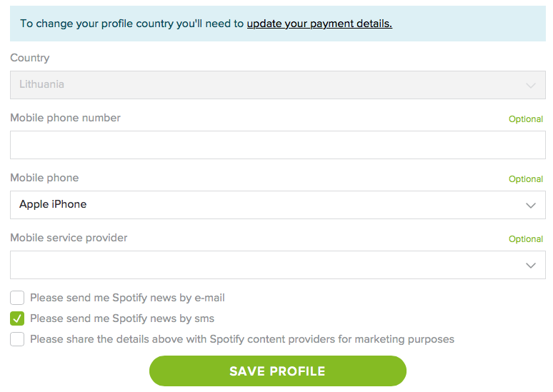553x392 pixels.
Task: Follow the update your payment details link
Action: click(319, 24)
